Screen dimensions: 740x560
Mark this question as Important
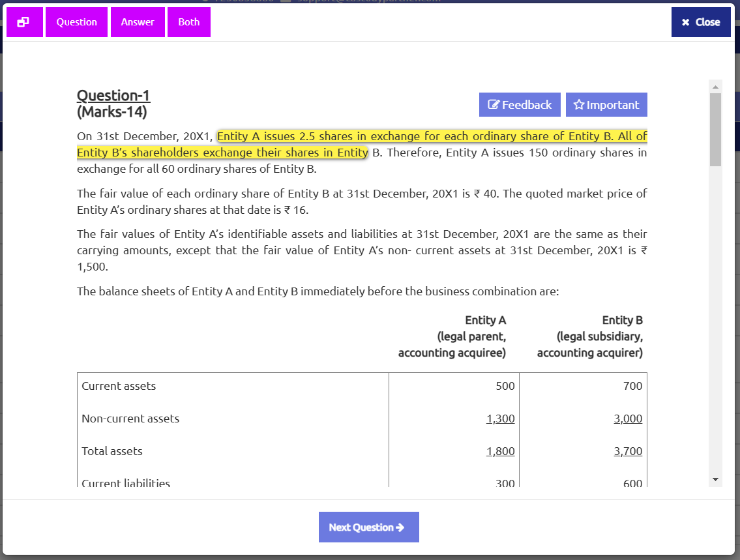[606, 105]
